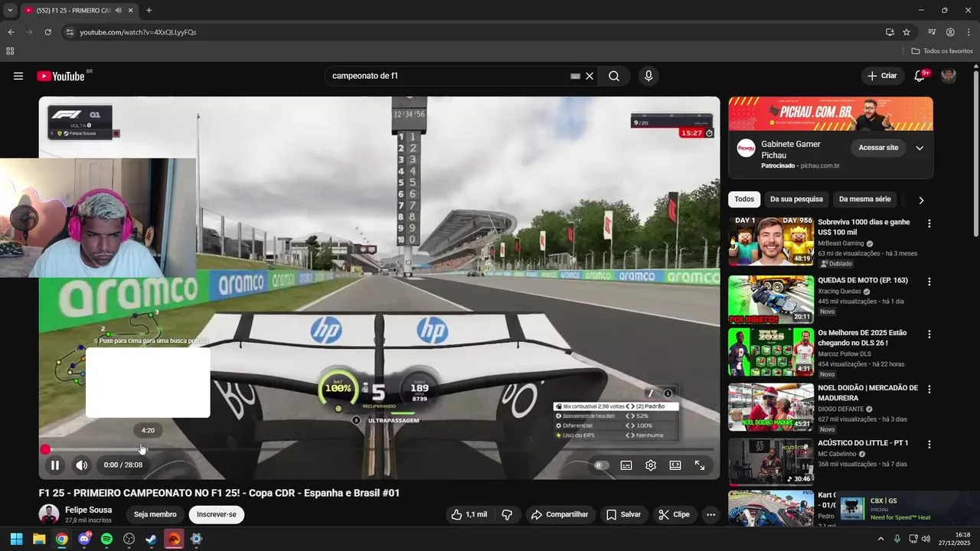Screen dimensions: 980x551
Task: Enter fullscreen mode
Action: [700, 465]
